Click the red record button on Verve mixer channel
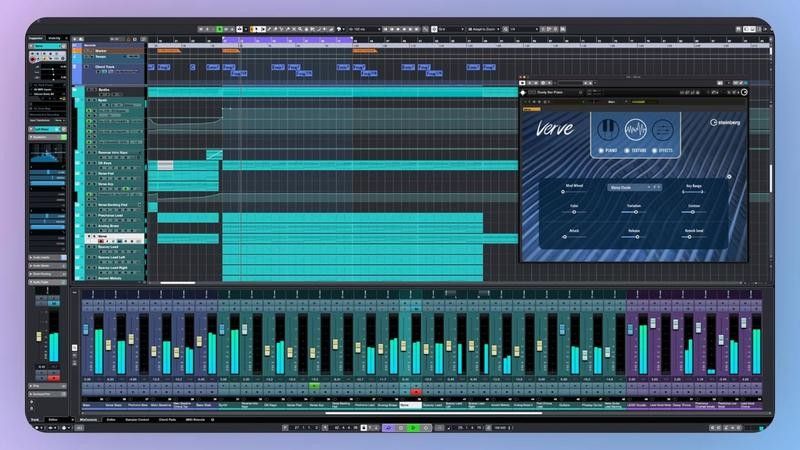Screen dimensions: 800x450 (x=416, y=392)
